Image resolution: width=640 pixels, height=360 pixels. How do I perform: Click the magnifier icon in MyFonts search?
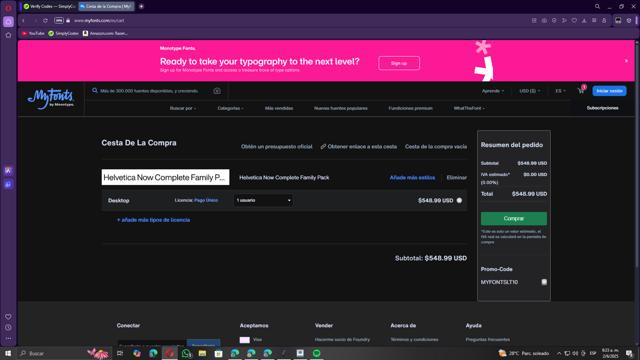click(95, 91)
